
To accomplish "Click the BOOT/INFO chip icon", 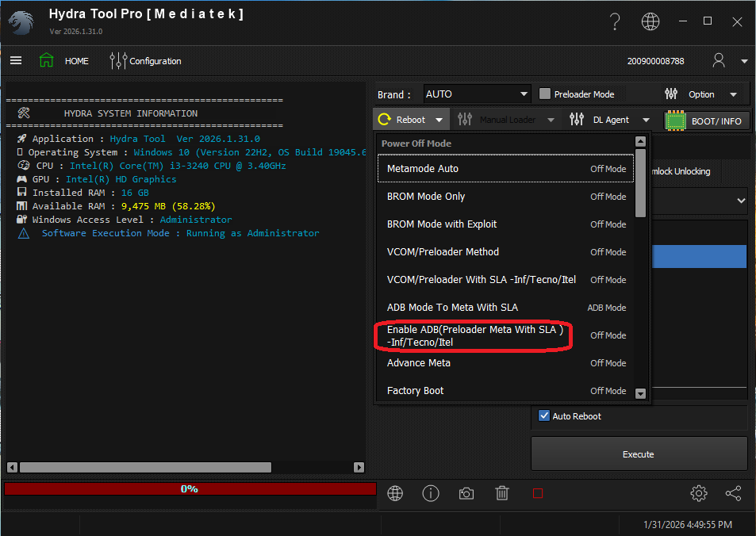I will 676,121.
